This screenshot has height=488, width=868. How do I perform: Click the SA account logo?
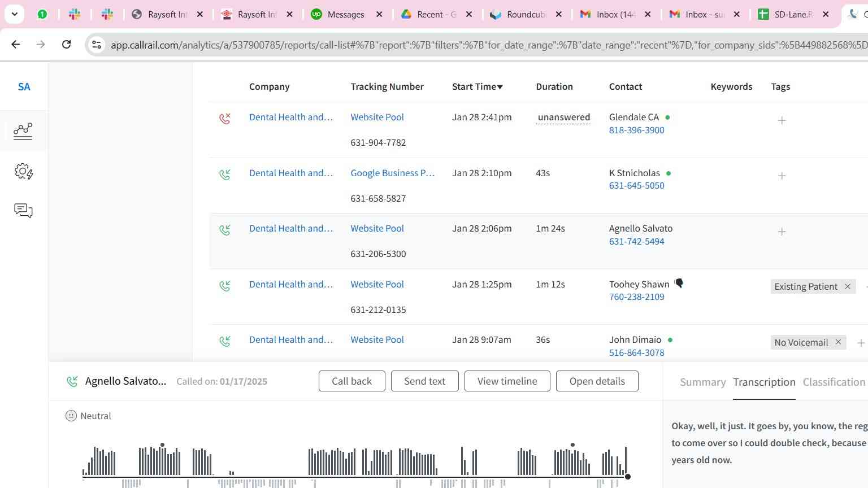[x=24, y=86]
